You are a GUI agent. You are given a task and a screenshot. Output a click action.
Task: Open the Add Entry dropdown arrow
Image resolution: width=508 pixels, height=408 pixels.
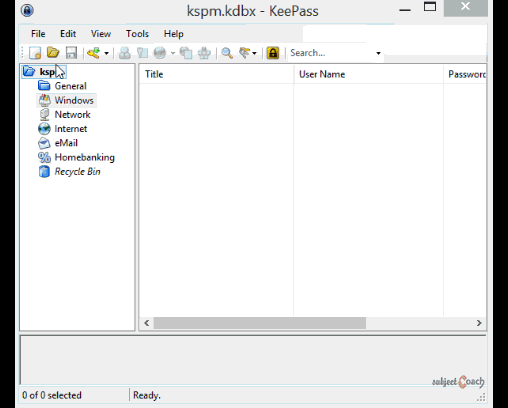106,53
